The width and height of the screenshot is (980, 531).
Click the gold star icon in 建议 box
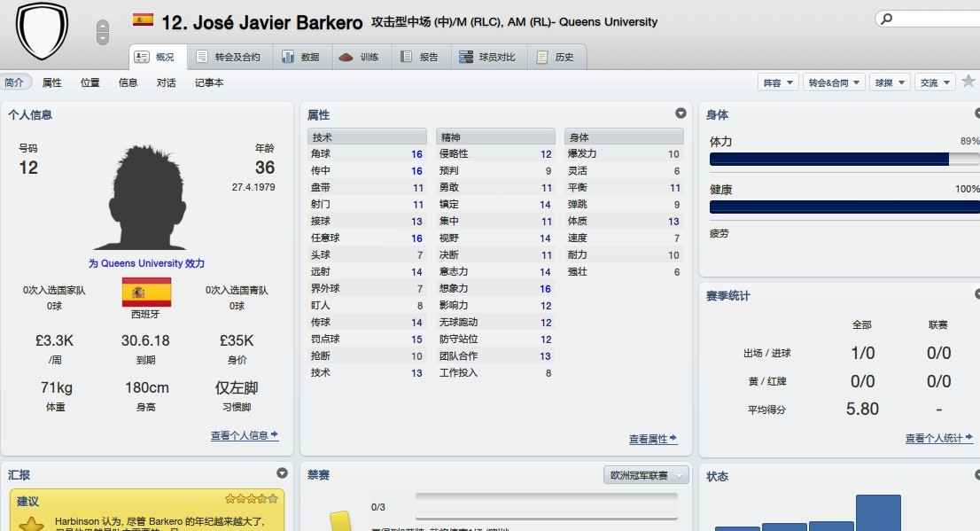pos(31,524)
